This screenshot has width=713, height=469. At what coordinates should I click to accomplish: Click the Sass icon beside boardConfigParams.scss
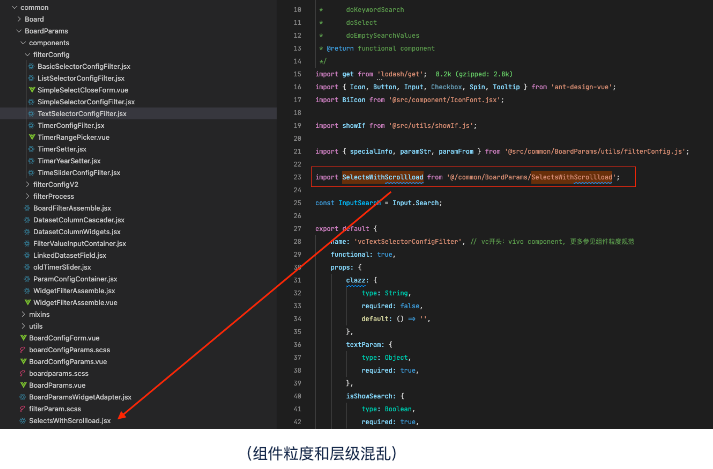pos(22,349)
